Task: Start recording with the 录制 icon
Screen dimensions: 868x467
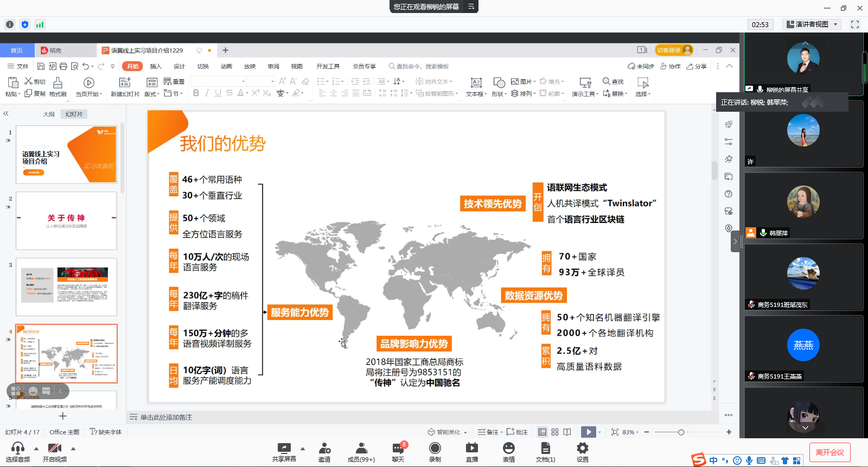Action: pos(435,449)
